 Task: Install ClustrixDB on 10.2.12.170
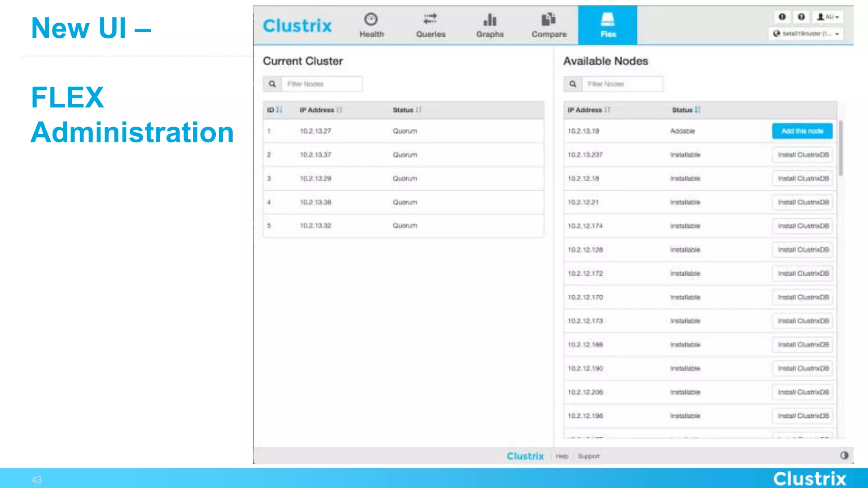pyautogui.click(x=802, y=297)
